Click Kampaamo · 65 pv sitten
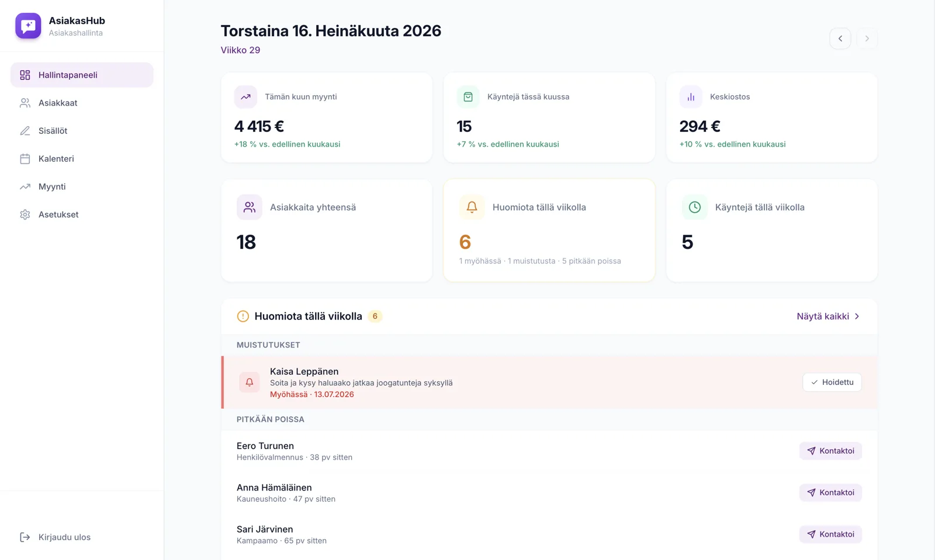The image size is (935, 560). coord(282,541)
